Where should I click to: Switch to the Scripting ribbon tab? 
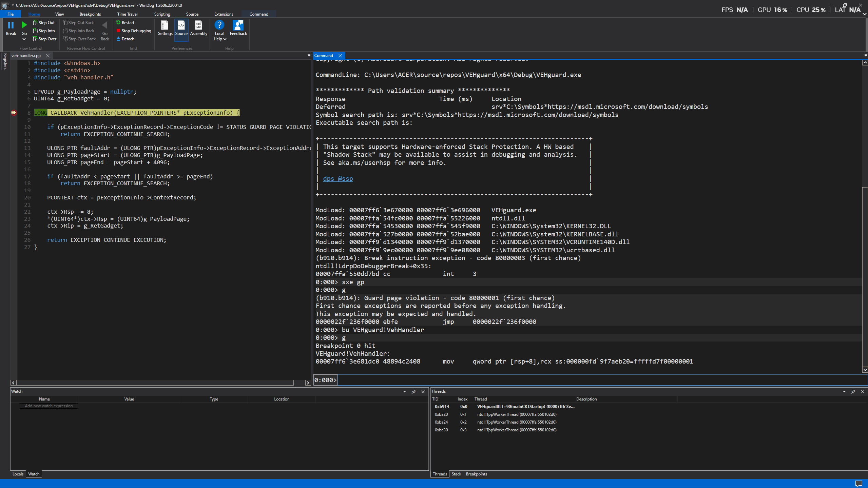pyautogui.click(x=162, y=14)
